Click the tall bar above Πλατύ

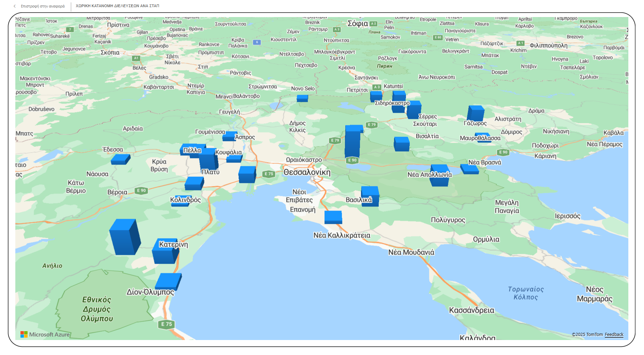pyautogui.click(x=208, y=159)
